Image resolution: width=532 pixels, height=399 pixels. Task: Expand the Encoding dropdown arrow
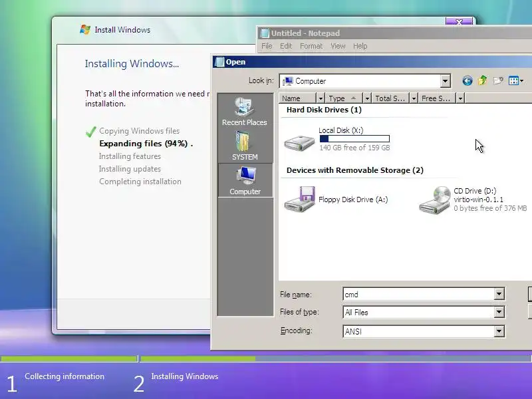tap(499, 331)
